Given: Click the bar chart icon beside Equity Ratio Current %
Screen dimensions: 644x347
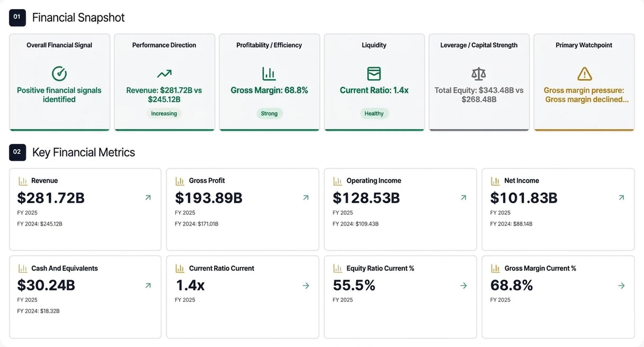Looking at the screenshot, I should tap(338, 268).
